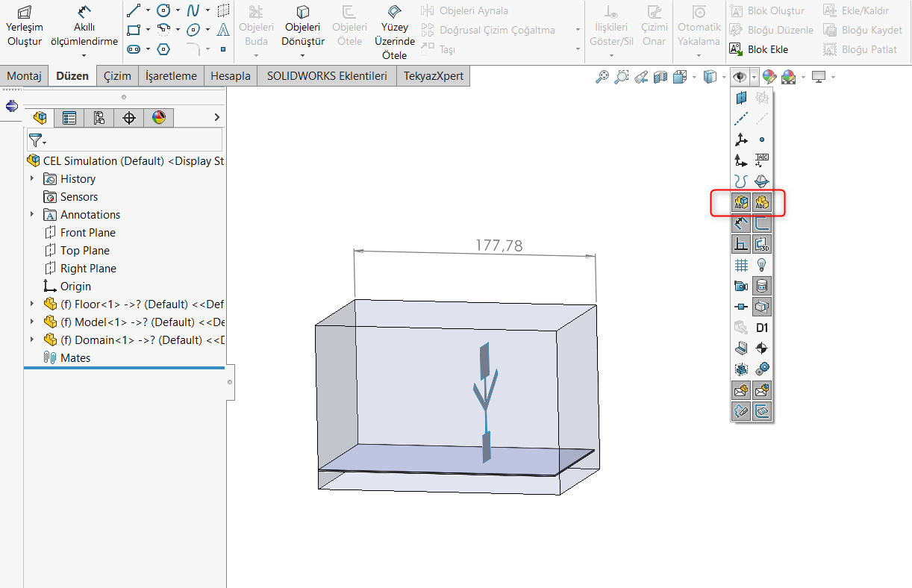Toggle View Lights bulb visibility
The height and width of the screenshot is (588, 912).
(762, 265)
